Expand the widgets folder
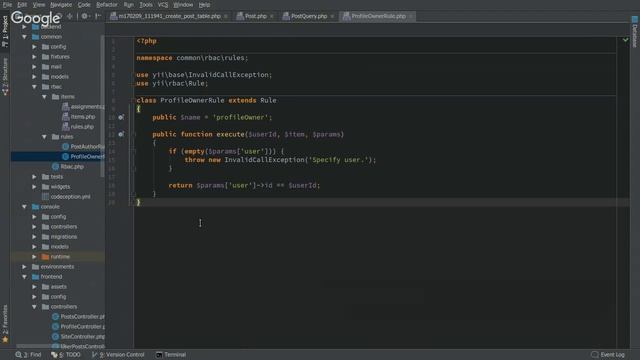640x360 pixels. 34,187
